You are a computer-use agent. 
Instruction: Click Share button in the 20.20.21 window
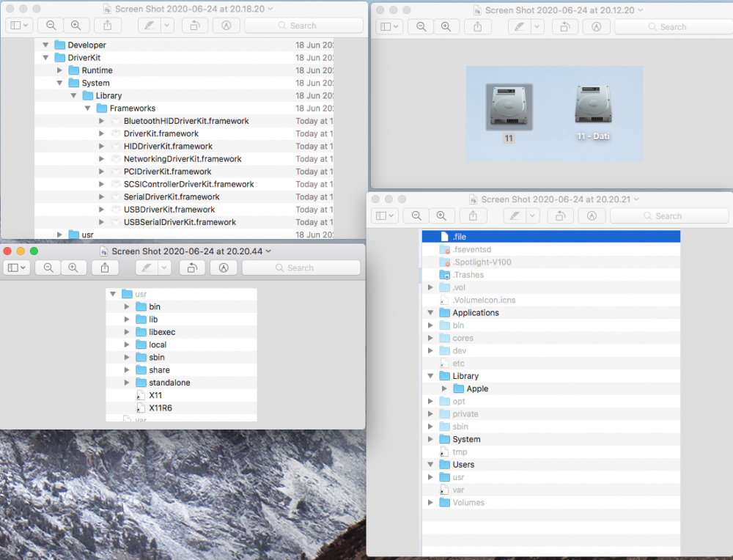coord(473,215)
